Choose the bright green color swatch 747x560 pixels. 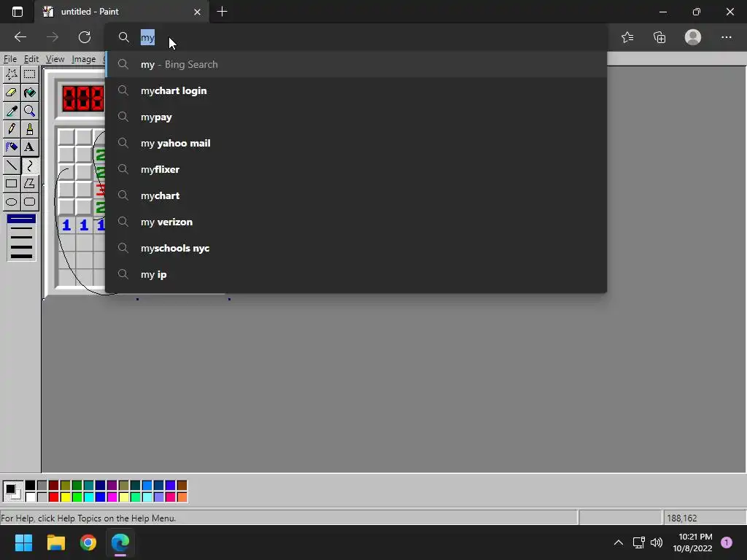pos(77,497)
